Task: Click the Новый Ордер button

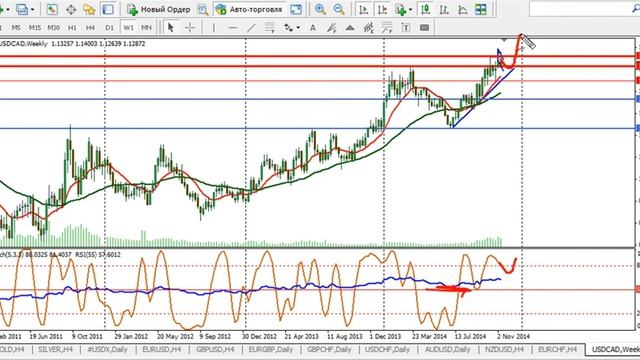Action: [158, 9]
